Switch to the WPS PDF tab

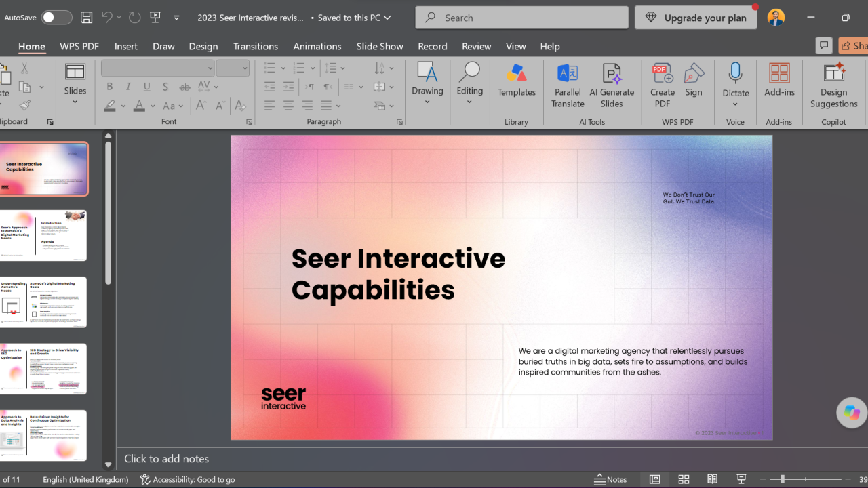pyautogui.click(x=79, y=46)
